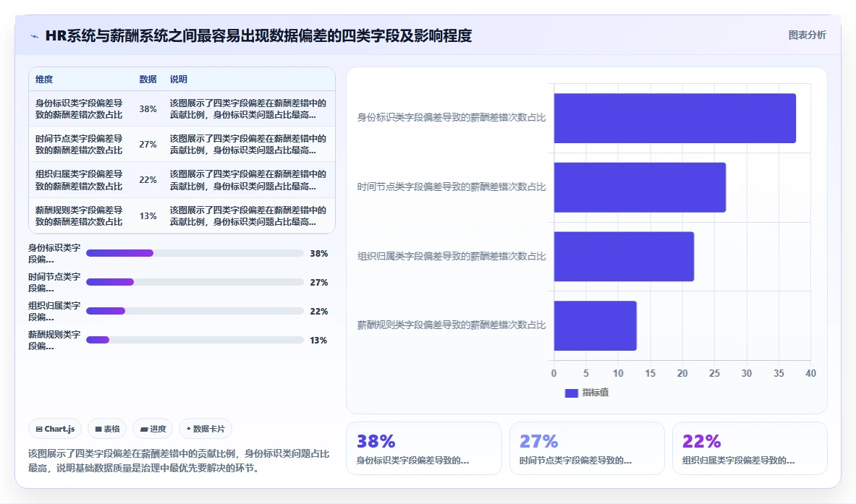Click the 维度 column header
The image size is (856, 504).
pos(44,79)
